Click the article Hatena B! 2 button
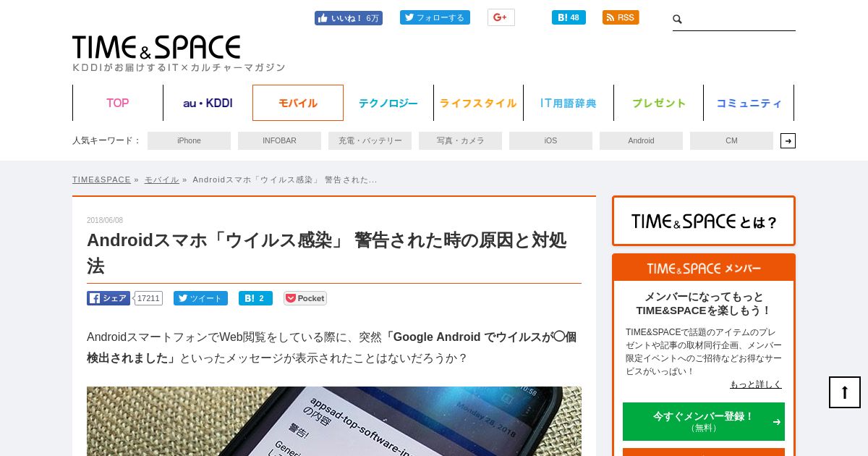 (x=255, y=298)
